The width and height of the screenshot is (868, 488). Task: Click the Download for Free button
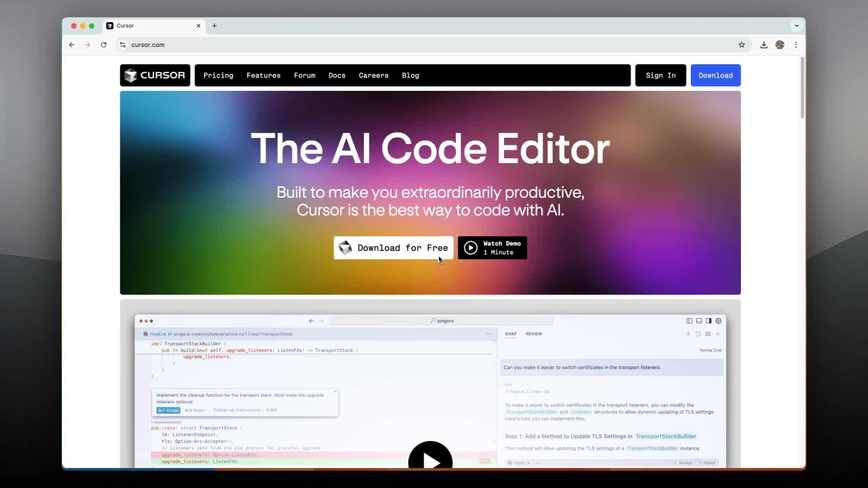(393, 248)
